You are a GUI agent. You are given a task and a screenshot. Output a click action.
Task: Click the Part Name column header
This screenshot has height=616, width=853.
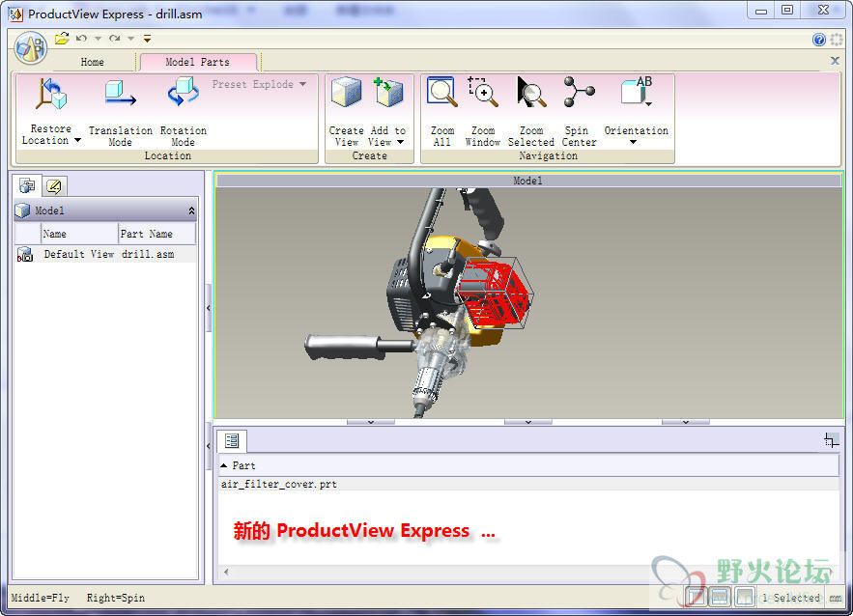click(x=156, y=234)
